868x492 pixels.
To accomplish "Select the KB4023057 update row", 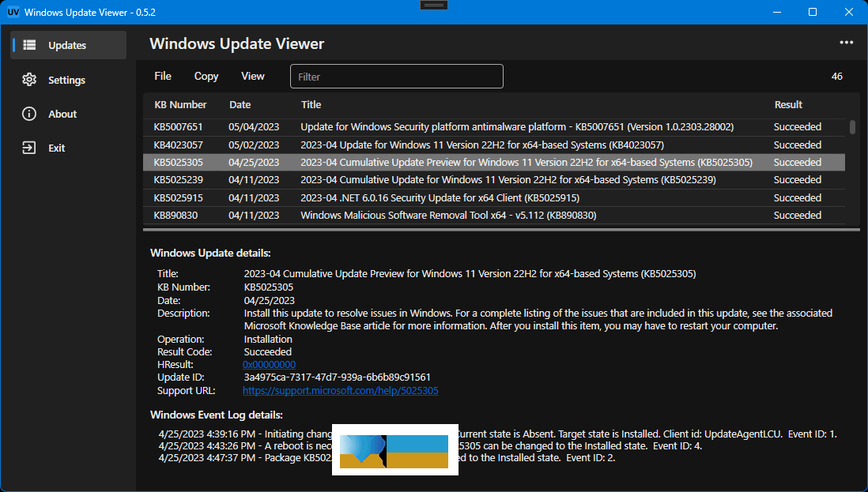I will coord(494,145).
